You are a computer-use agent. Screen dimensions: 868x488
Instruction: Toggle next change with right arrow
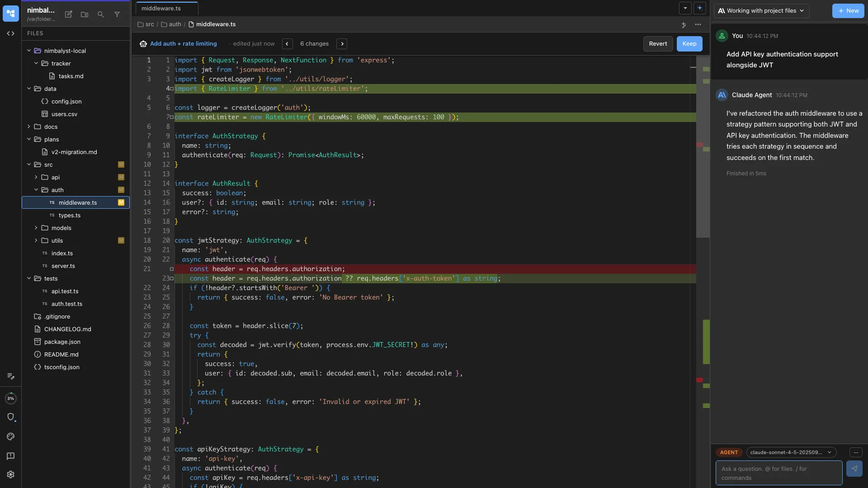point(342,43)
